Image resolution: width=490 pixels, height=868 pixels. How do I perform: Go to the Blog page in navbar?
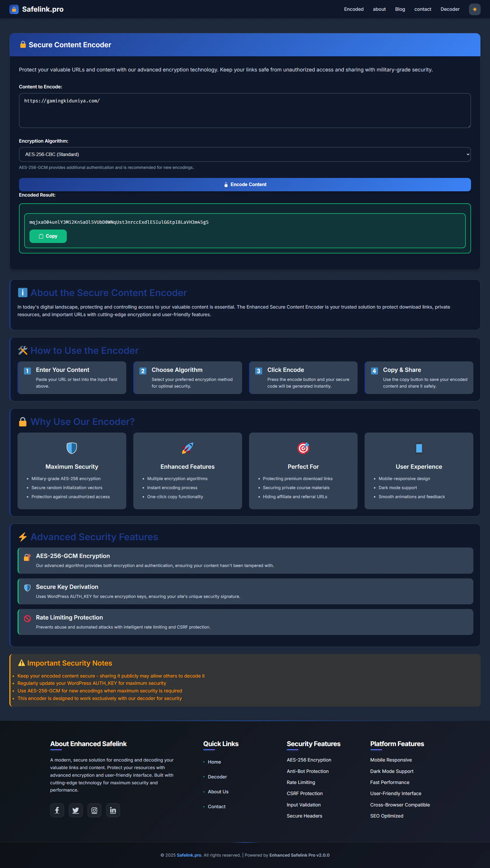[x=400, y=9]
